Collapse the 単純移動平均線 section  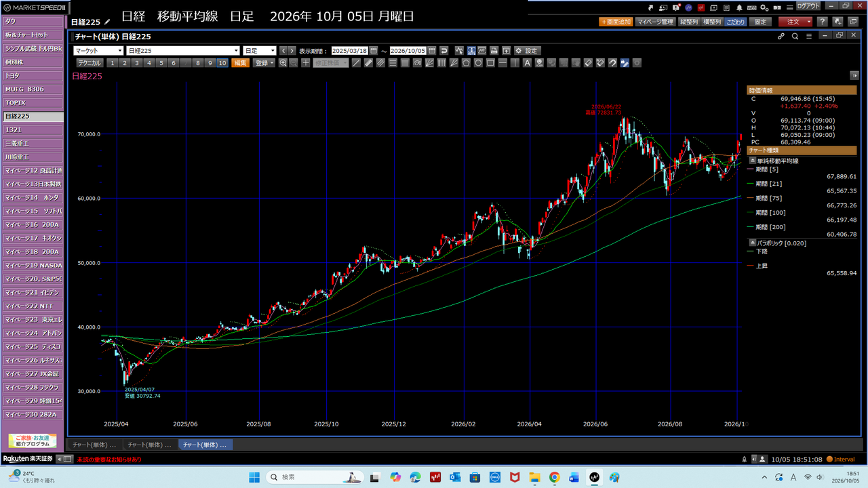tap(752, 161)
